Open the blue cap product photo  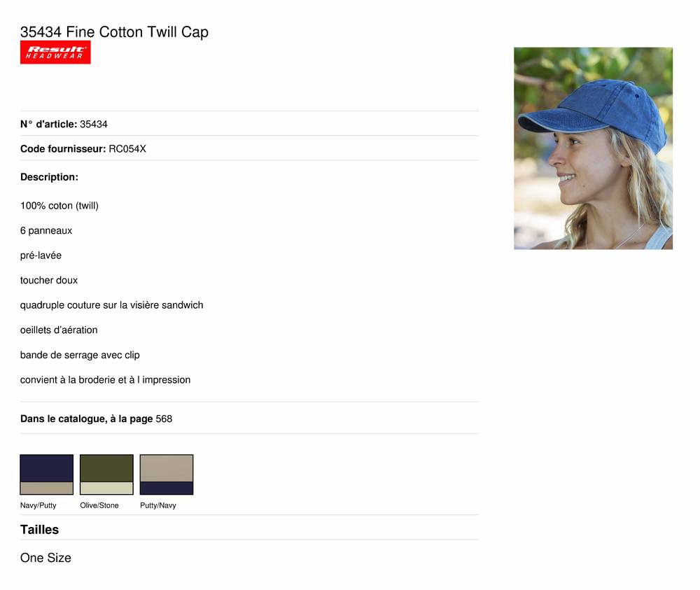tap(593, 148)
